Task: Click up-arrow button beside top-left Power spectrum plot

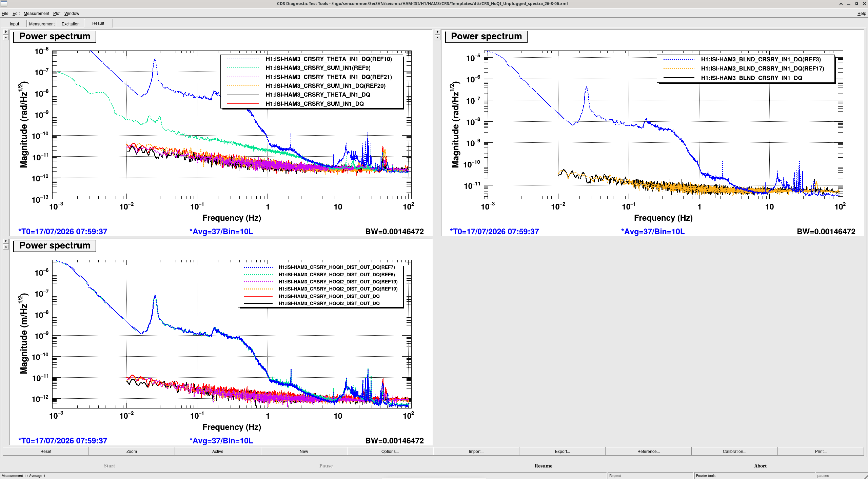Action: pyautogui.click(x=6, y=38)
